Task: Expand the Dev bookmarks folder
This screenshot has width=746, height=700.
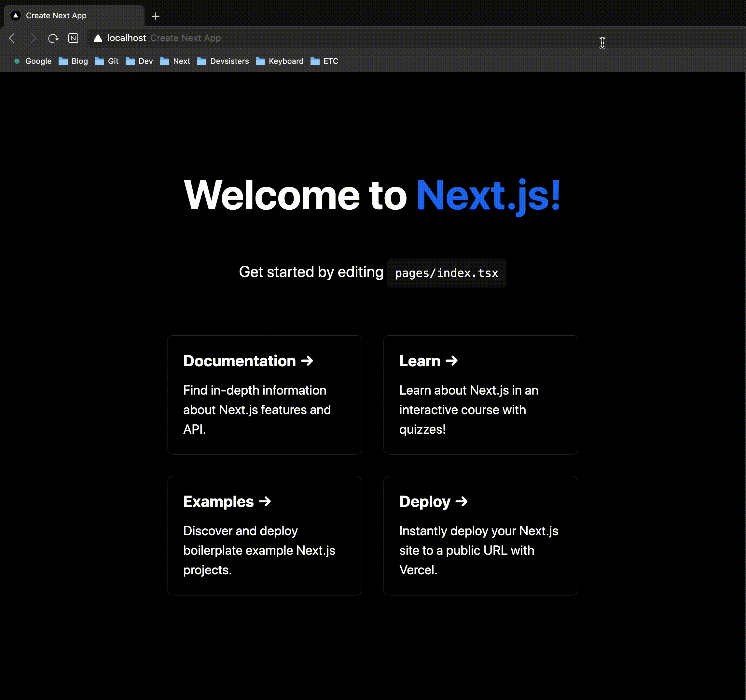Action: 140,61
